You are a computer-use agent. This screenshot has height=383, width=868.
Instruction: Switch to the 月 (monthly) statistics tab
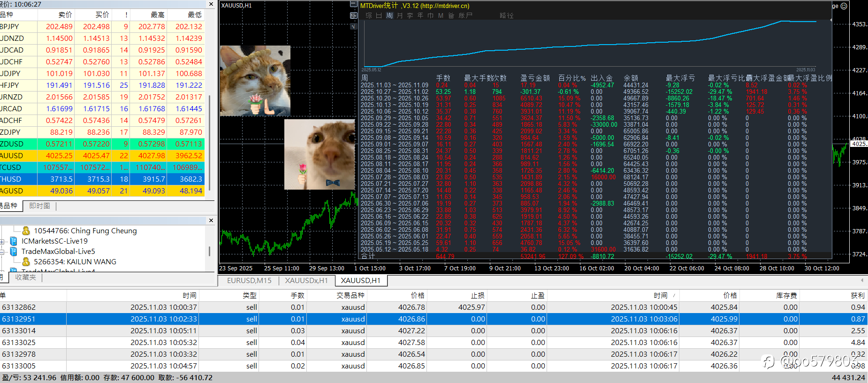click(400, 15)
